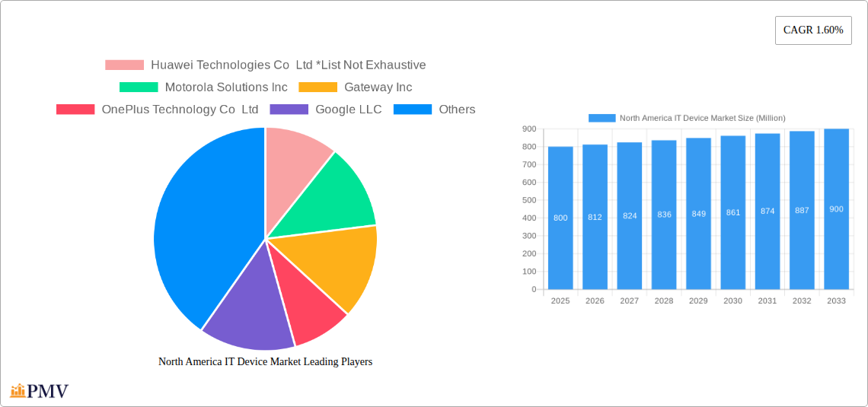The image size is (868, 407).
Task: Click the 2029 x-axis label
Action: pos(699,300)
